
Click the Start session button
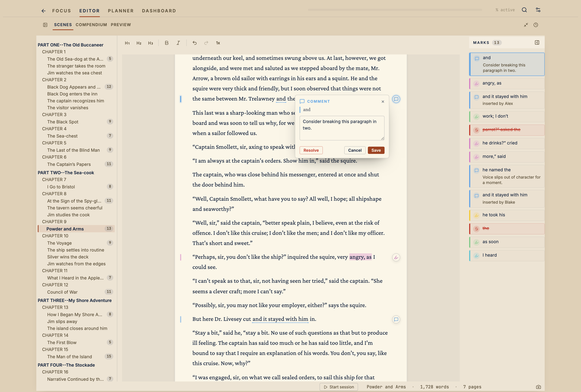(x=339, y=387)
